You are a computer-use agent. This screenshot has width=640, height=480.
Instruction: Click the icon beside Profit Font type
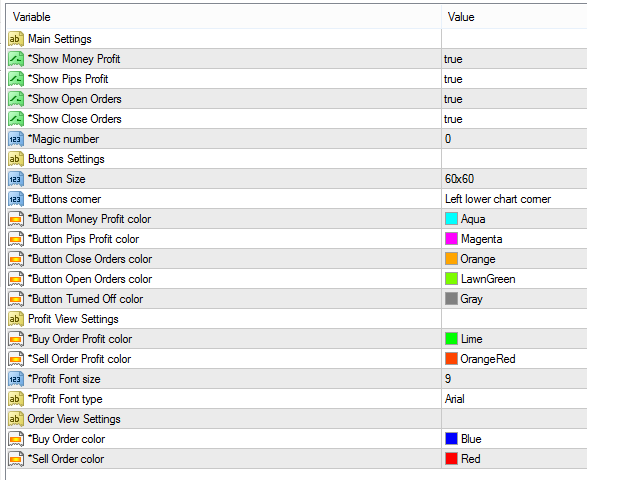[16, 399]
